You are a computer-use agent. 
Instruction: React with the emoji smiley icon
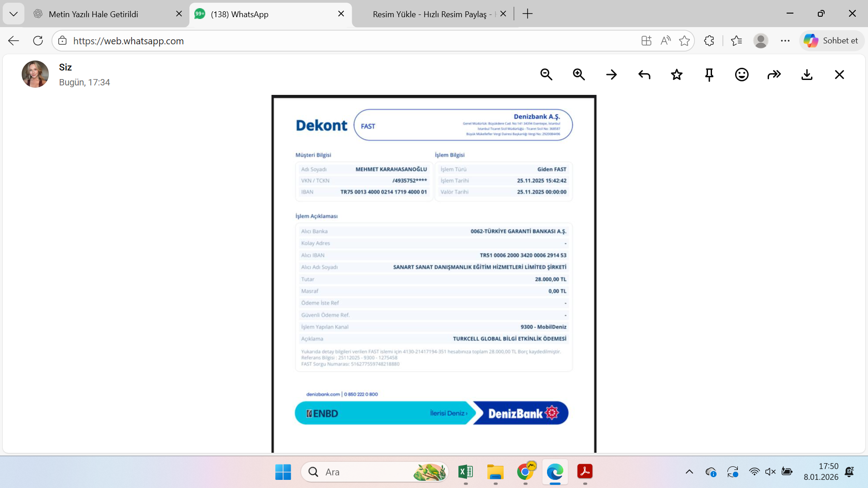point(742,75)
